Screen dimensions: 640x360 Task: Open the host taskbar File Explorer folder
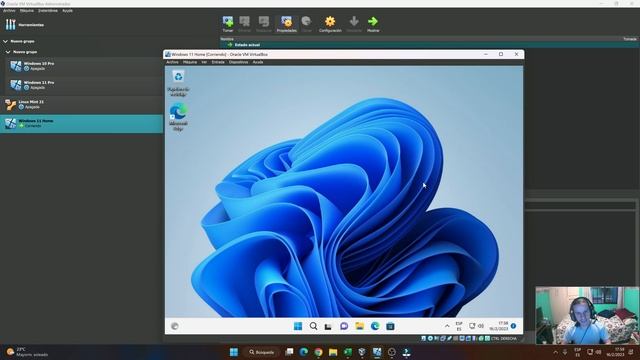(333, 352)
